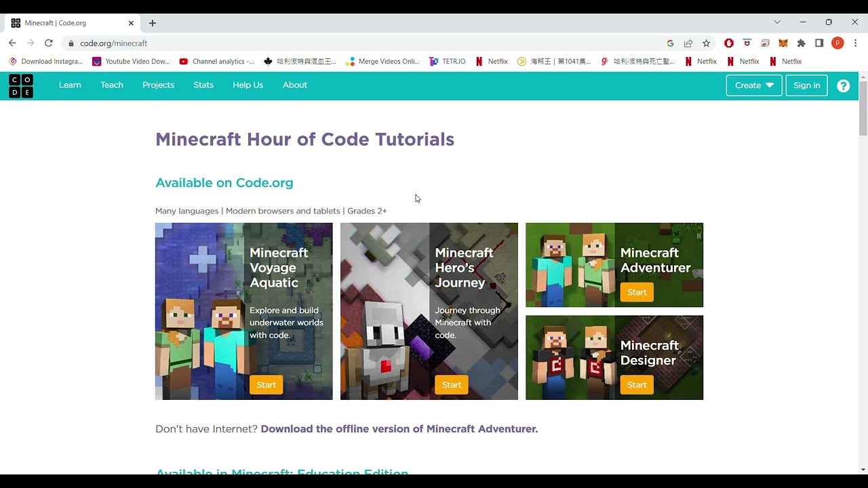
Task: Open Download Instagra... bookmark
Action: [45, 61]
